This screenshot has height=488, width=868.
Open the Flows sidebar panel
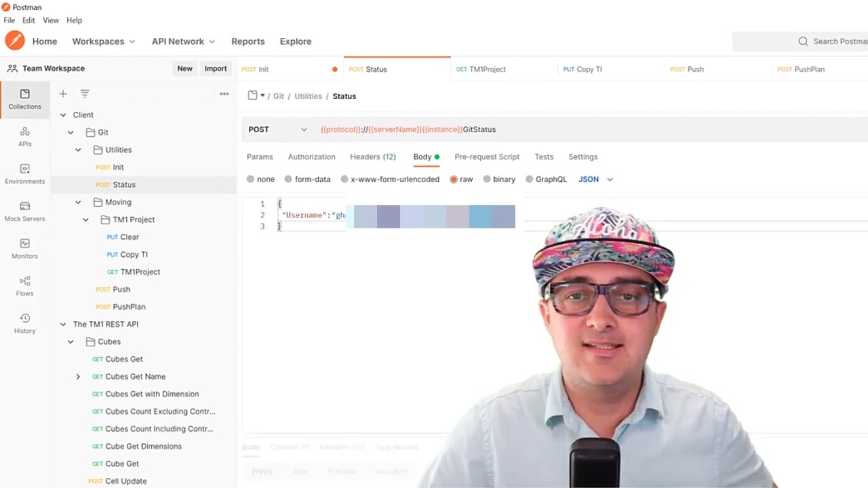[x=25, y=285]
